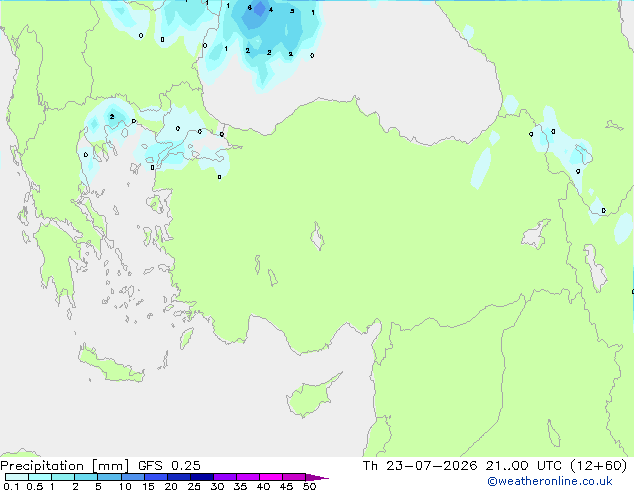Viewport: 634px width, 490px height.
Task: Select the 10–15 mm blue legend swatch
Action: pyautogui.click(x=133, y=477)
